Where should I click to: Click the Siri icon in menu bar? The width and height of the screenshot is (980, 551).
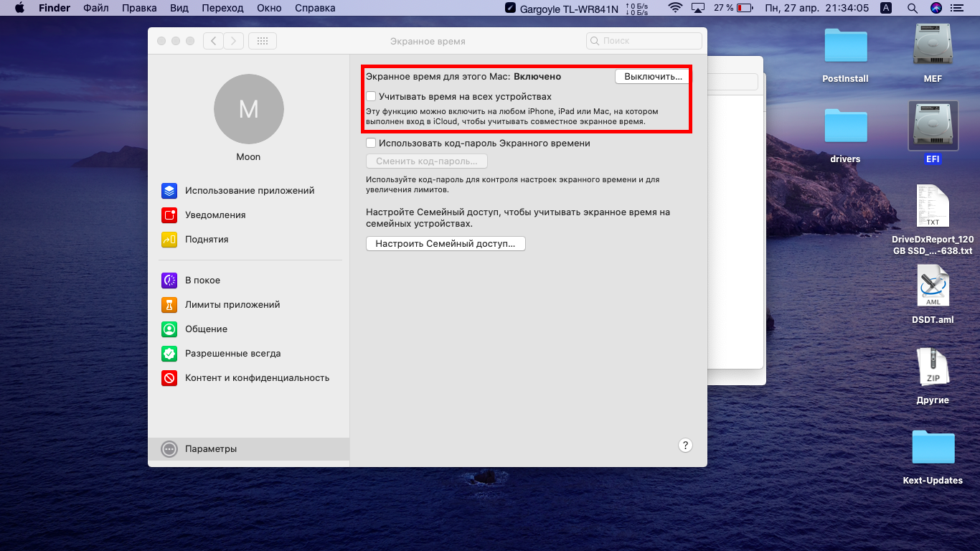click(x=936, y=8)
